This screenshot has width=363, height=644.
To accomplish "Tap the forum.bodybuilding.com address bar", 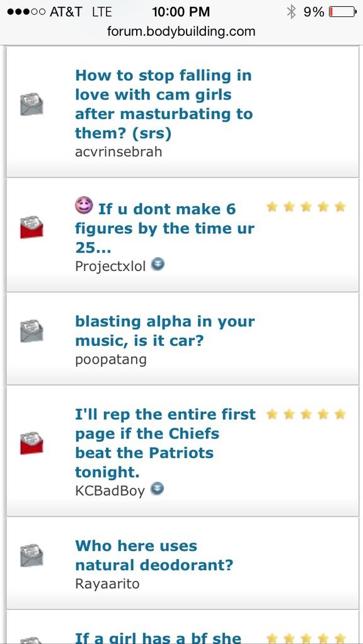I will [x=181, y=32].
